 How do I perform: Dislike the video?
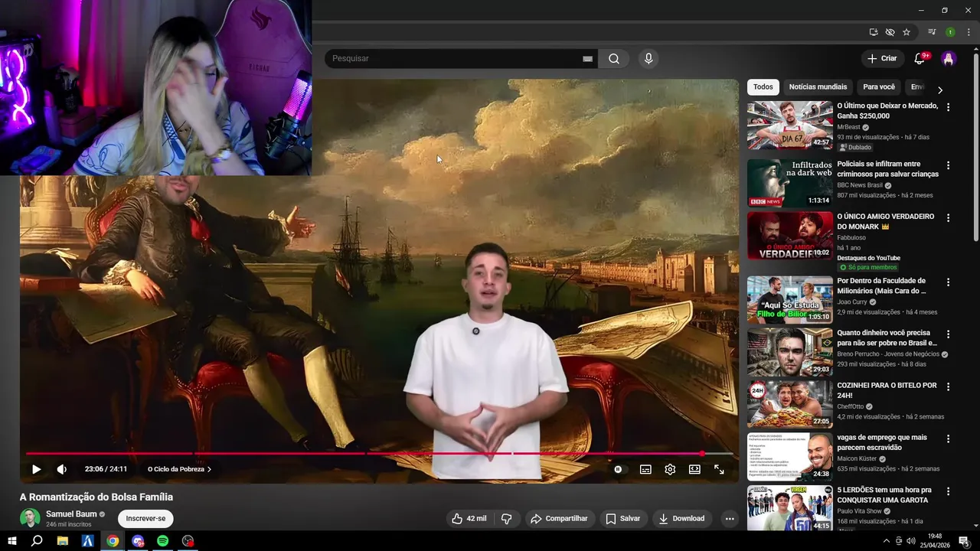506,518
